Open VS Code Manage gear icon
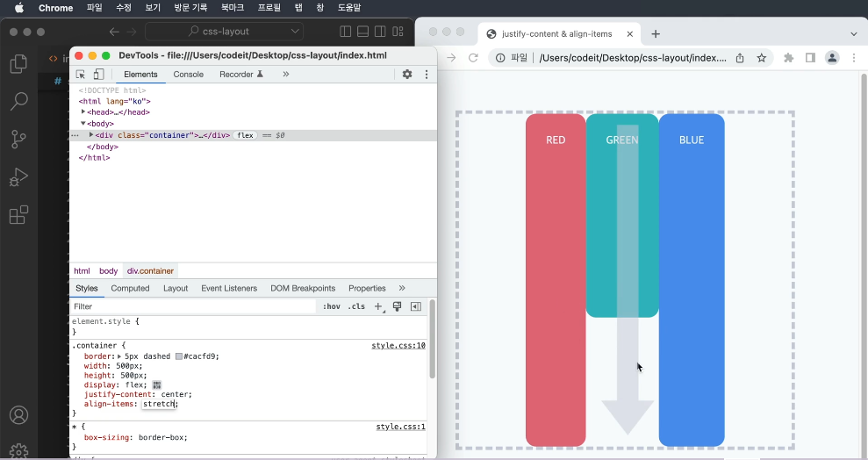This screenshot has width=868, height=460. point(18,450)
